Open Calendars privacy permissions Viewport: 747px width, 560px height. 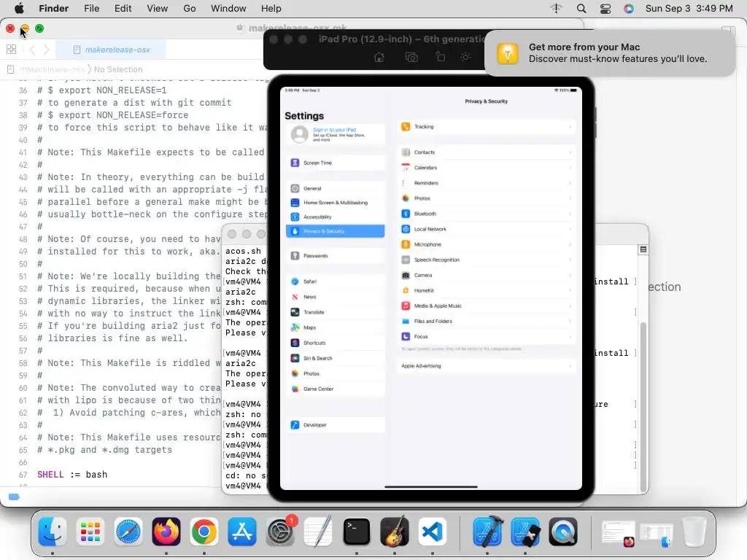[487, 168]
